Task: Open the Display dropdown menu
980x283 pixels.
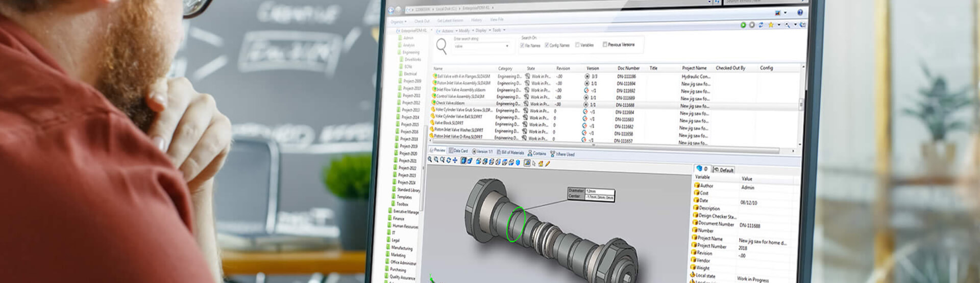Action: pos(482,30)
